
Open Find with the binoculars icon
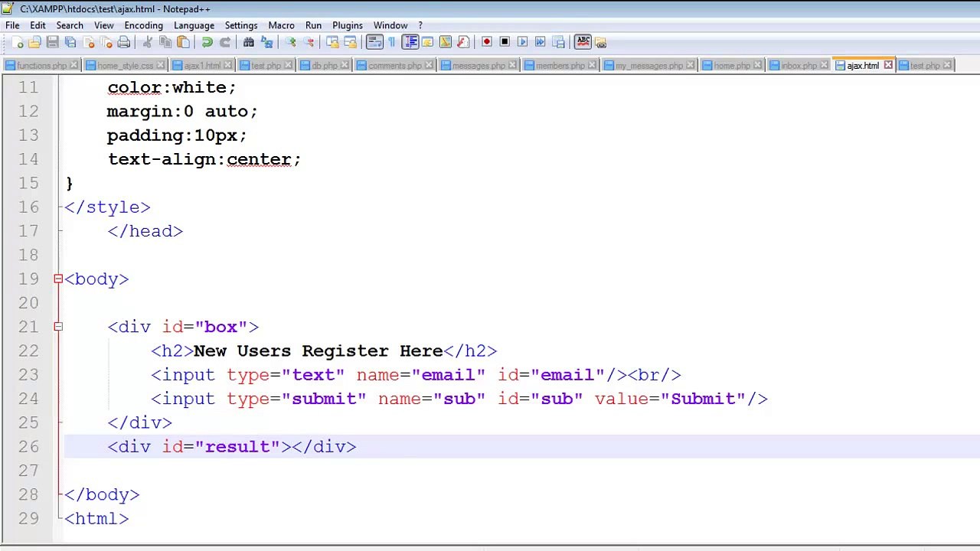(249, 42)
